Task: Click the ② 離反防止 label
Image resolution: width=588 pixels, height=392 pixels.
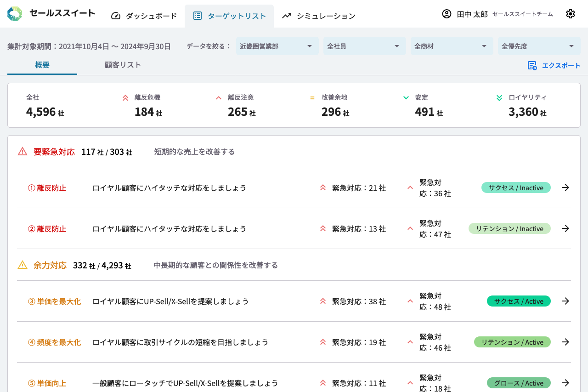Action: tap(47, 229)
